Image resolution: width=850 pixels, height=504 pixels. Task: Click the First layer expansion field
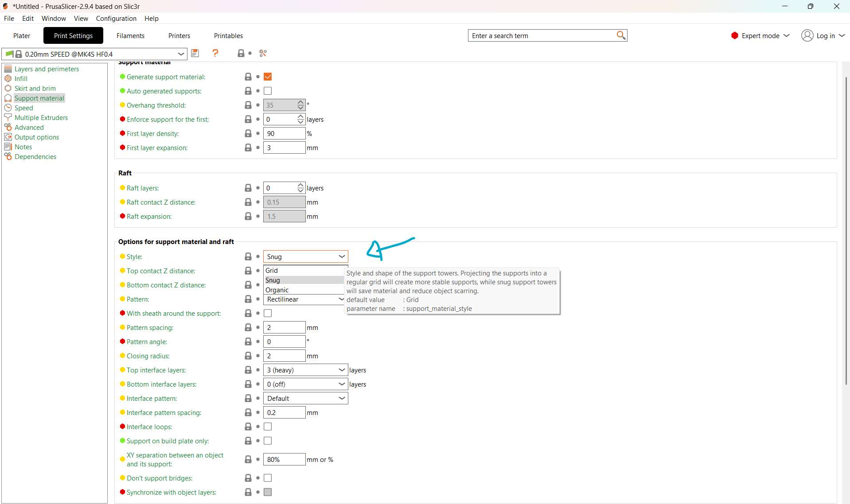pyautogui.click(x=284, y=147)
